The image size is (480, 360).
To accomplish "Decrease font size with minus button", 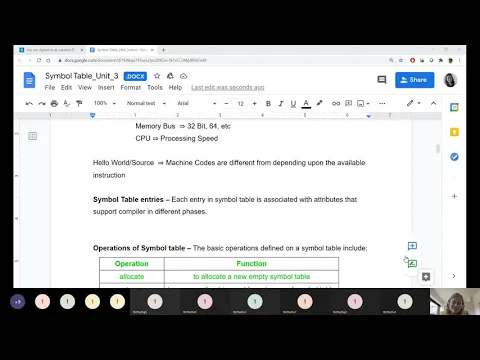I will click(x=226, y=104).
